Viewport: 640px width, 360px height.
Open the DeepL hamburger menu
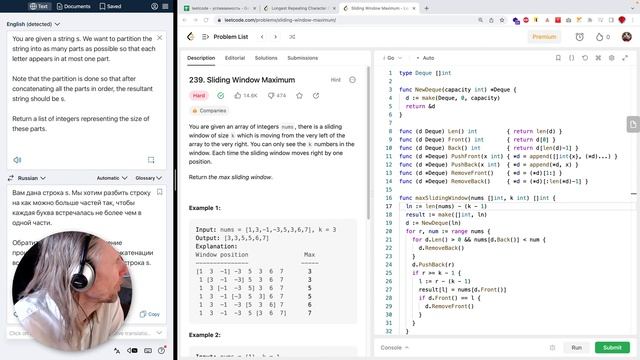(x=165, y=6)
